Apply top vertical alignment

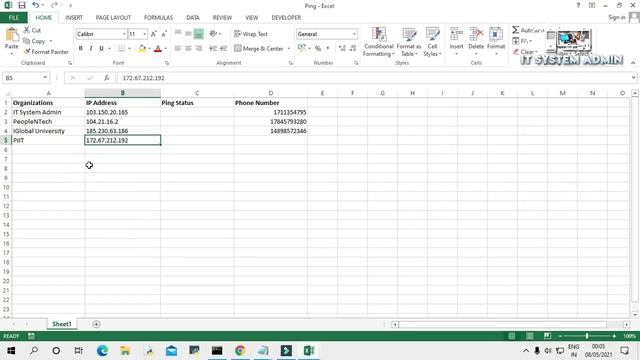(178, 33)
